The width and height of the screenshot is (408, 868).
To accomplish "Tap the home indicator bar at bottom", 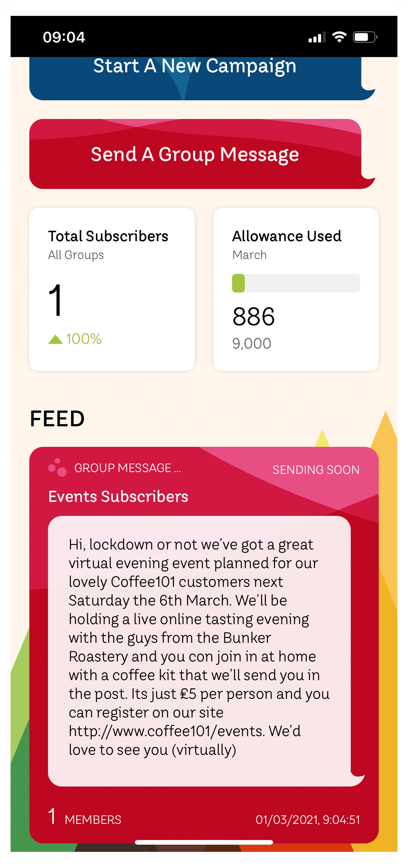I will pos(204,842).
